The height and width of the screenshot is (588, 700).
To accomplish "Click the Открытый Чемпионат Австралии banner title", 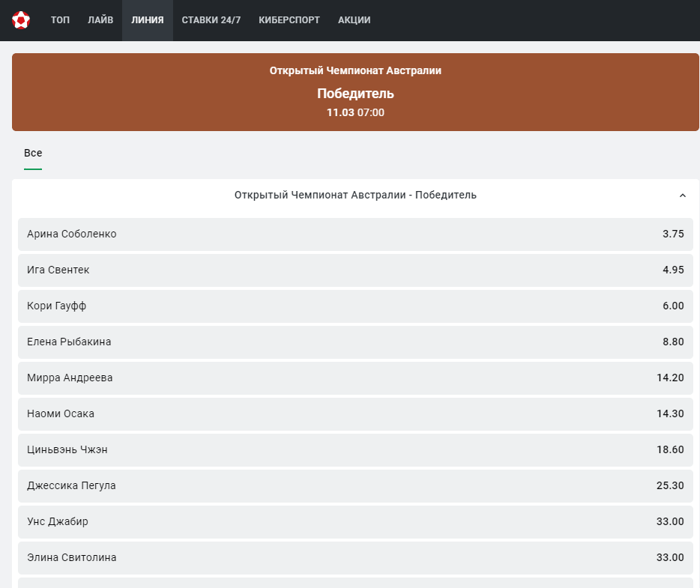I will (x=355, y=70).
